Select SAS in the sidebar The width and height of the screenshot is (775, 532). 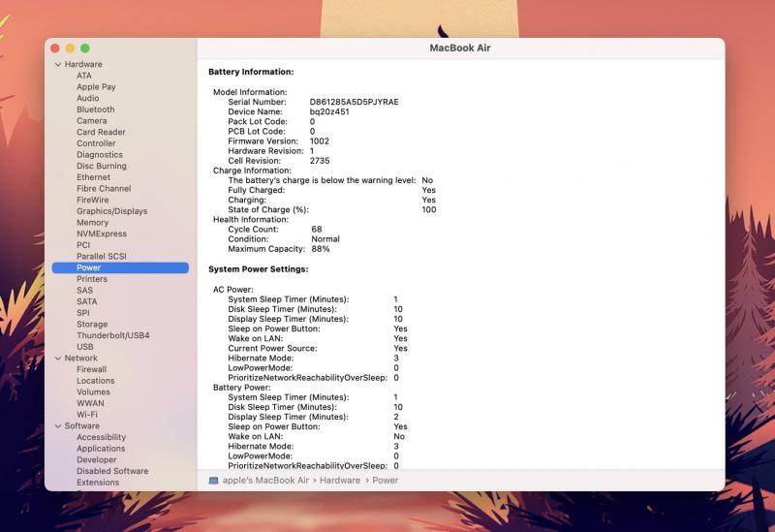click(84, 291)
